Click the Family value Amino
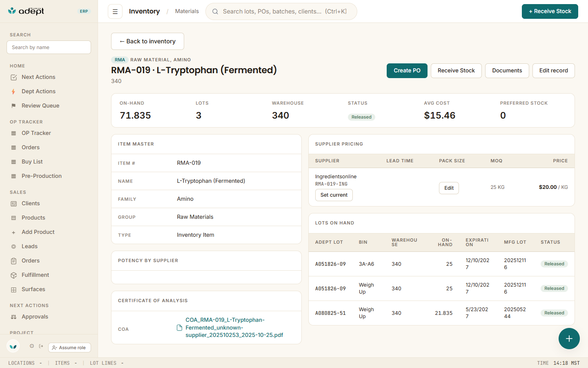Image resolution: width=588 pixels, height=368 pixels. point(185,199)
